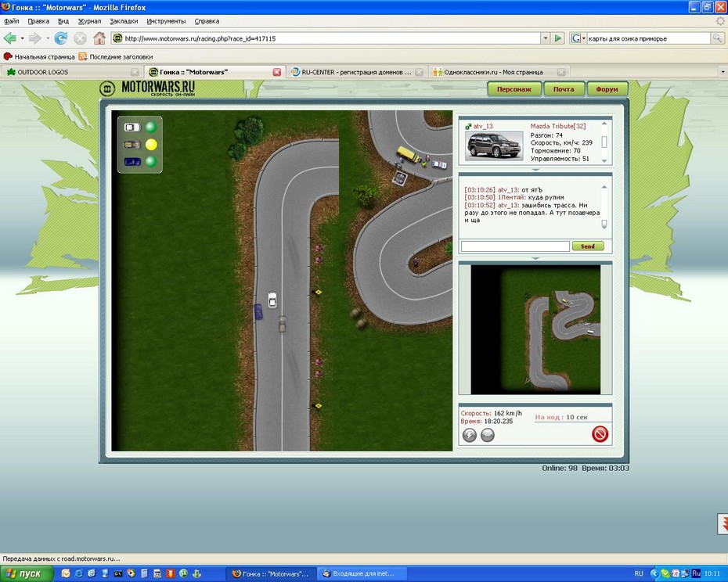Viewport: 728px width, 582px height.
Task: Click the Форум button
Action: point(607,88)
